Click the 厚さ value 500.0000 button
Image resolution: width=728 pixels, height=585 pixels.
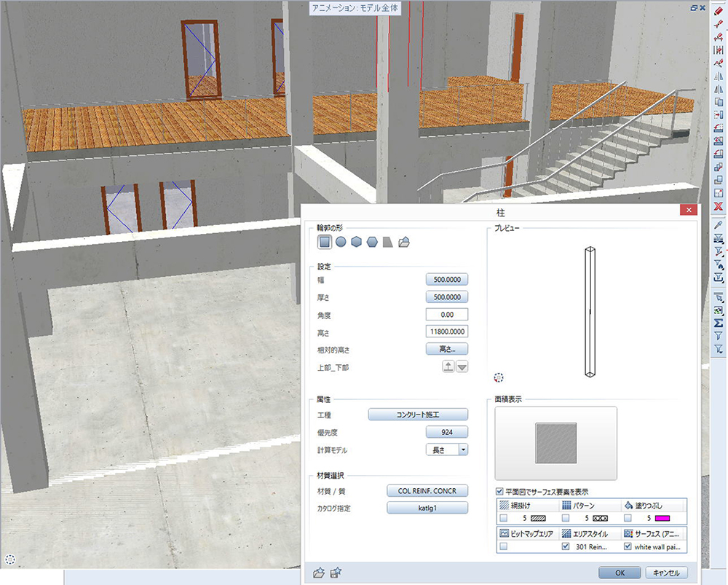[447, 297]
